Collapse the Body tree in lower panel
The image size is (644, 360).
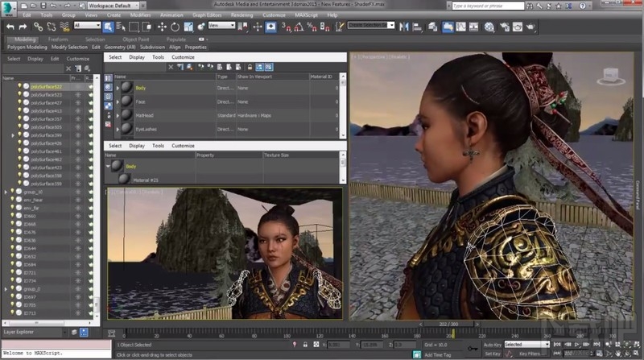click(109, 164)
